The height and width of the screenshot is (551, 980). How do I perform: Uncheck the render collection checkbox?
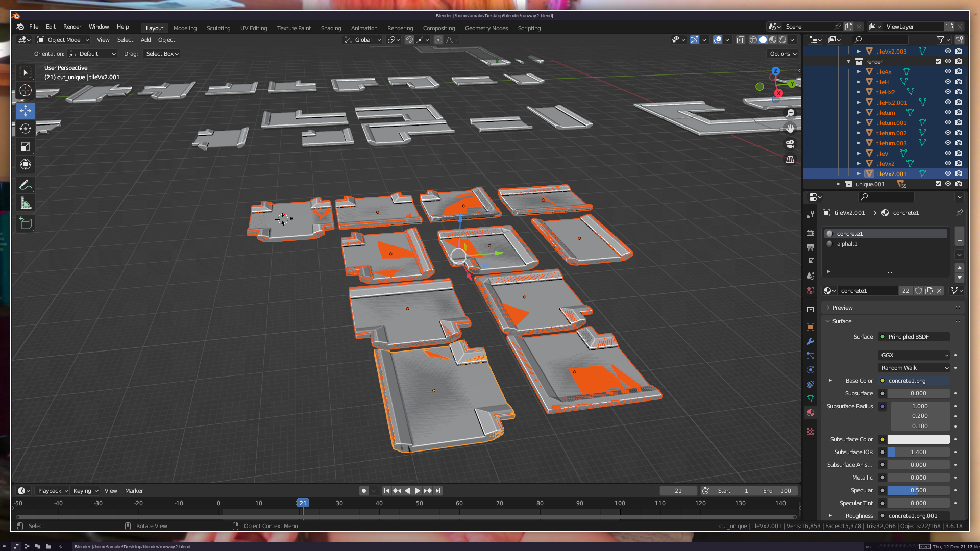pyautogui.click(x=938, y=61)
